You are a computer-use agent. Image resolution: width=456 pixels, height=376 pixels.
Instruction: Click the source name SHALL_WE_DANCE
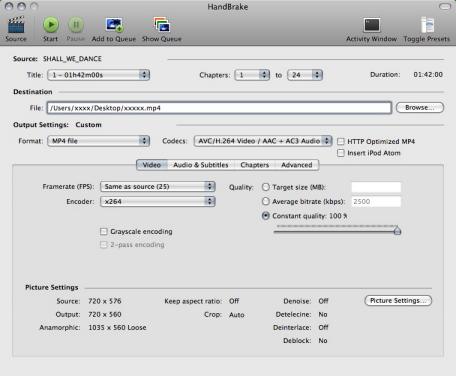coord(72,59)
